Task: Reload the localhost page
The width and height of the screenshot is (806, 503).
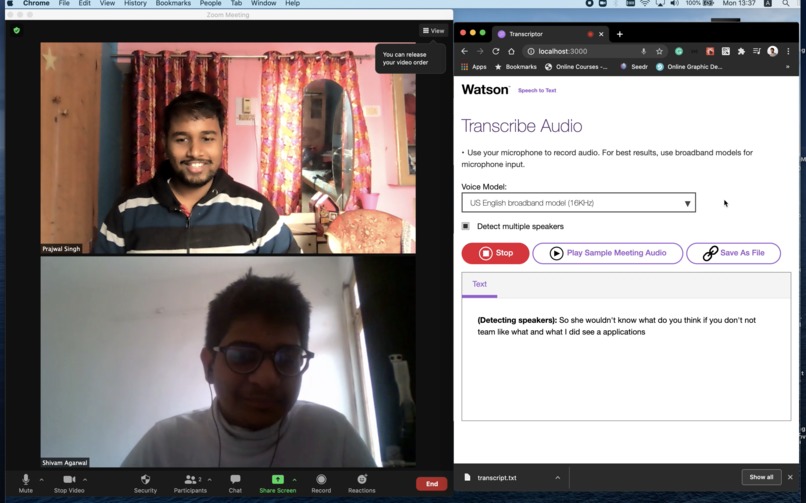Action: click(496, 51)
